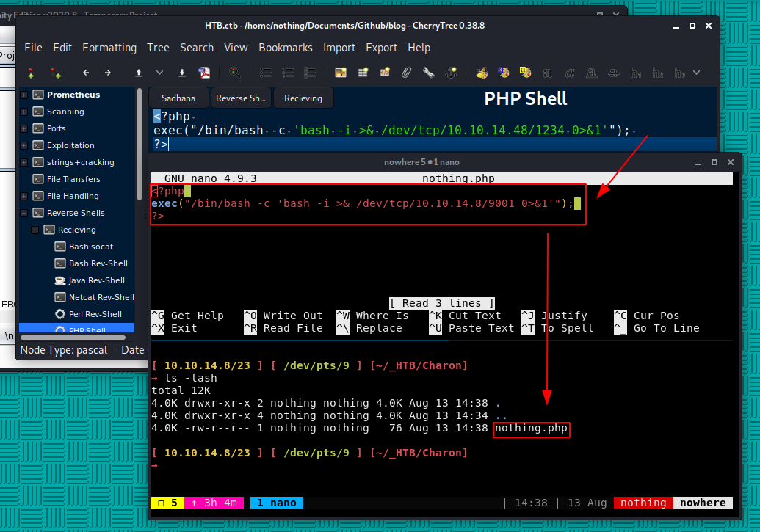
Task: Click the Add Node toolbar icon
Action: 31,73
